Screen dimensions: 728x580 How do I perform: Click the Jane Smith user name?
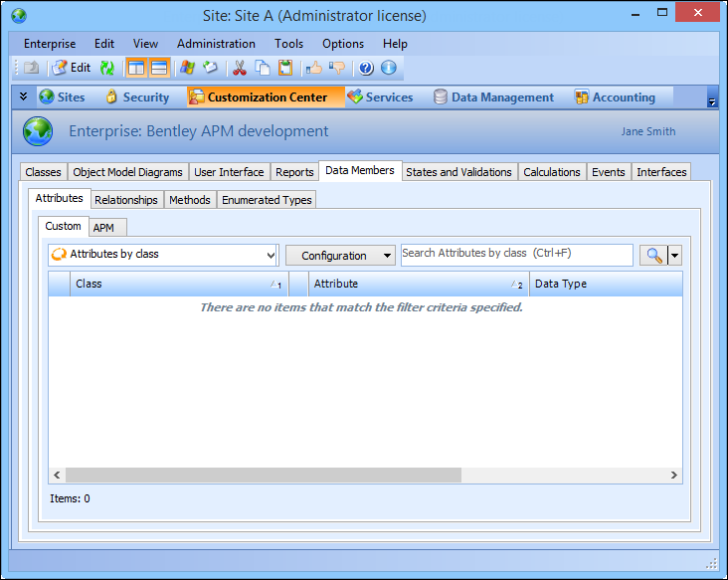pos(648,132)
